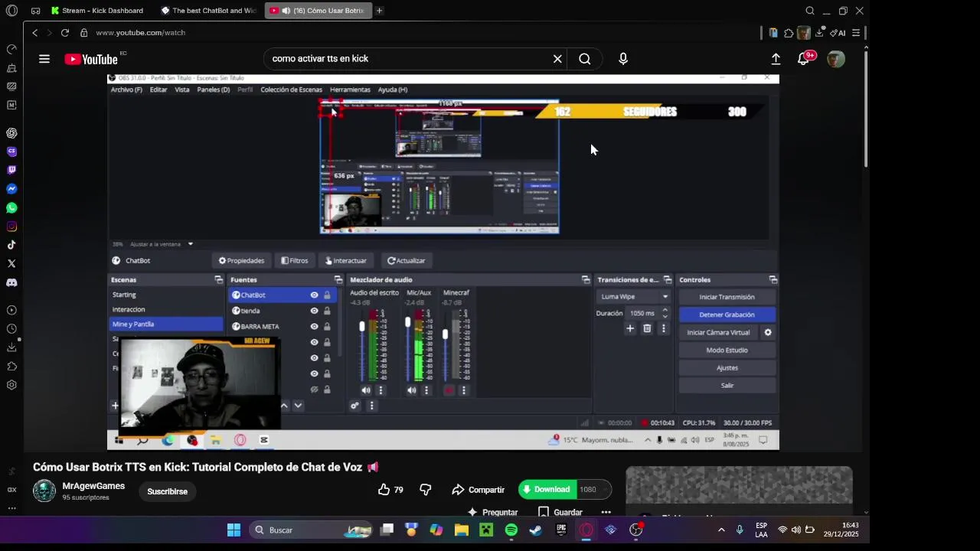980x551 pixels.
Task: Click the Compartir share button
Action: (x=478, y=490)
